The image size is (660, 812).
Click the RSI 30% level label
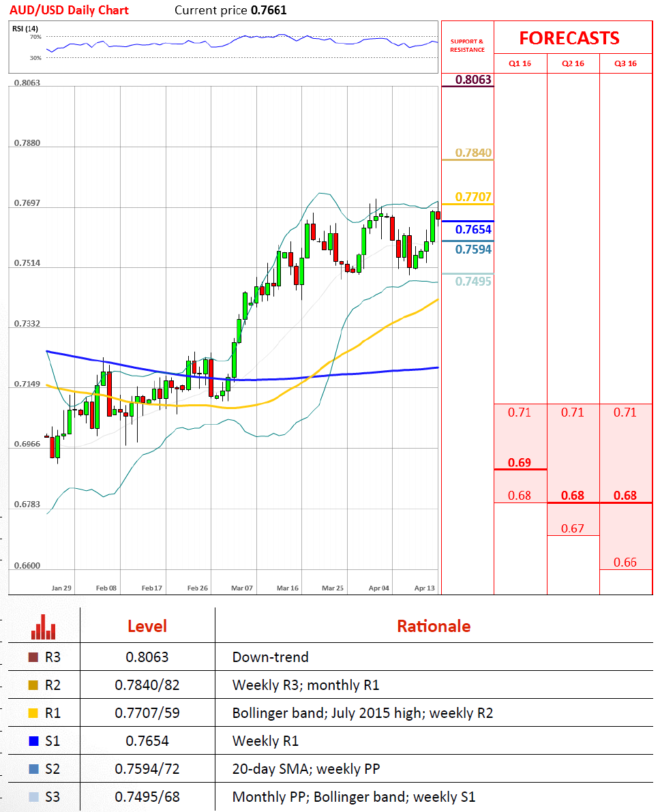(x=35, y=58)
